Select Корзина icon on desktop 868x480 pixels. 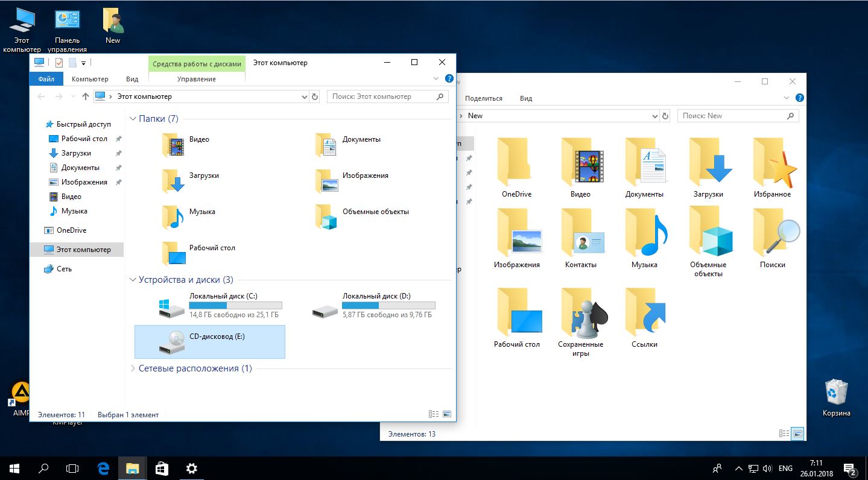pos(837,398)
